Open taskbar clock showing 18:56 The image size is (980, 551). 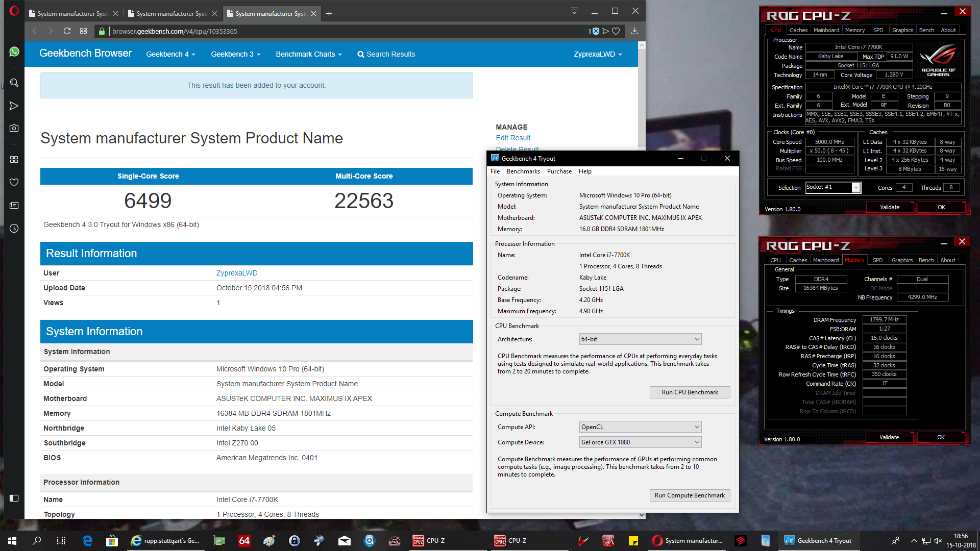tap(961, 541)
